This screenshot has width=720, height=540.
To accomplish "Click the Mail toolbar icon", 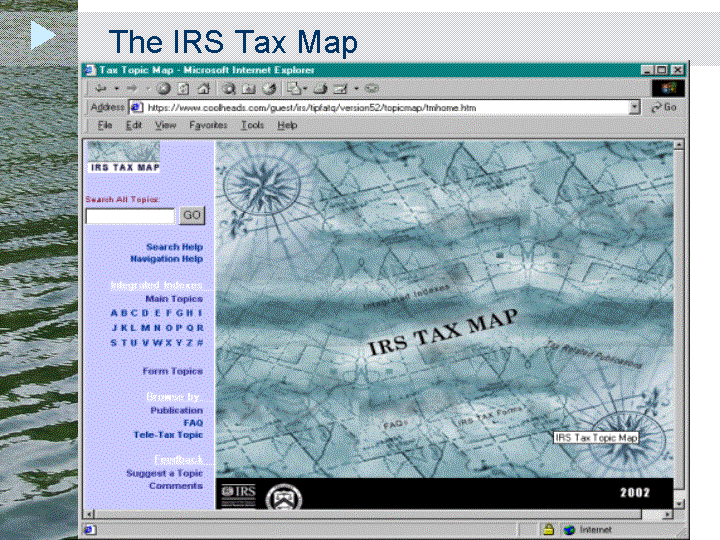I will click(x=293, y=88).
